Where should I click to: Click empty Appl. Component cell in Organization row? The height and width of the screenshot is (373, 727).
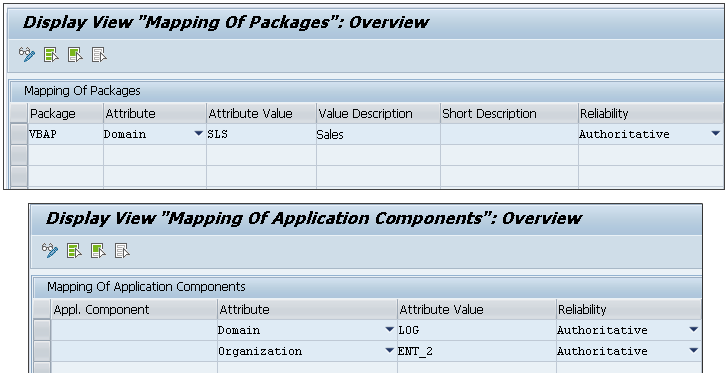[x=134, y=351]
